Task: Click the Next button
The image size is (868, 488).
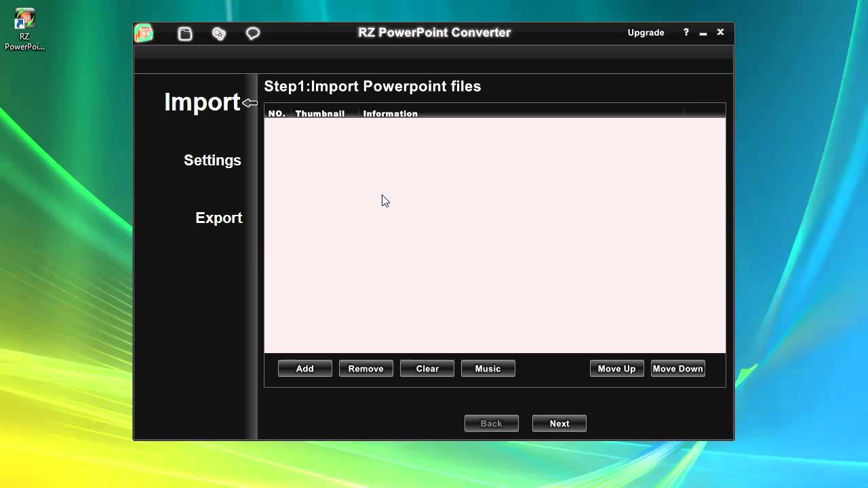Action: point(559,424)
